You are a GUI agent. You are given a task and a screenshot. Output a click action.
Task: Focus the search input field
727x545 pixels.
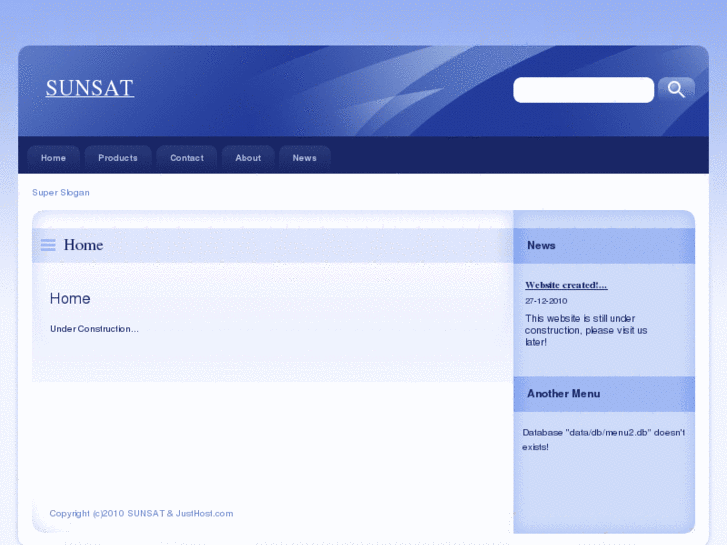[x=583, y=90]
